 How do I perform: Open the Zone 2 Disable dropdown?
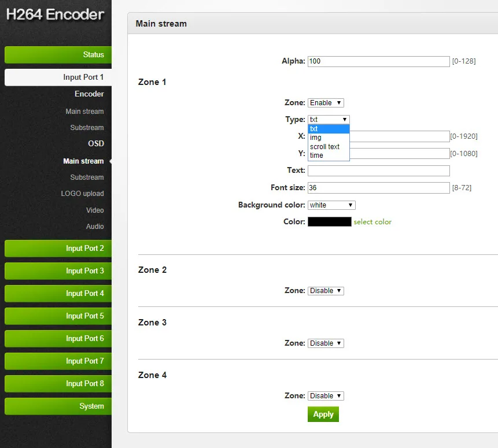coord(326,291)
